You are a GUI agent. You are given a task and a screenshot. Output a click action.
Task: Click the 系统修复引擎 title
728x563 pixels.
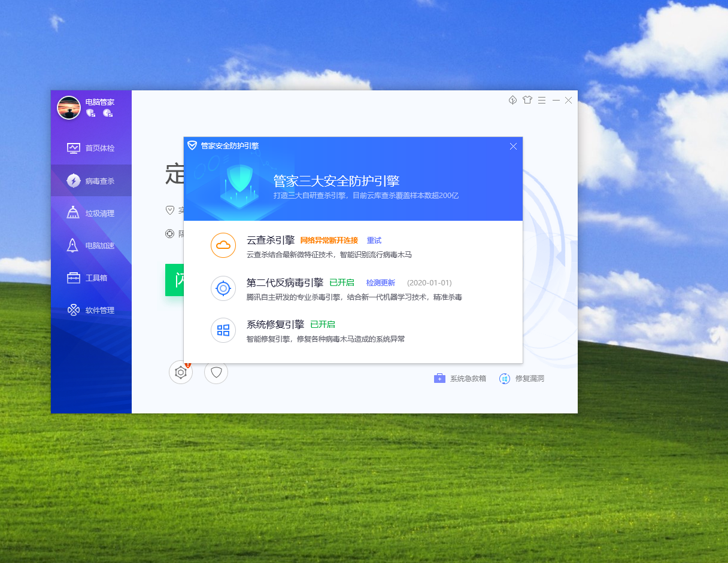tap(275, 325)
